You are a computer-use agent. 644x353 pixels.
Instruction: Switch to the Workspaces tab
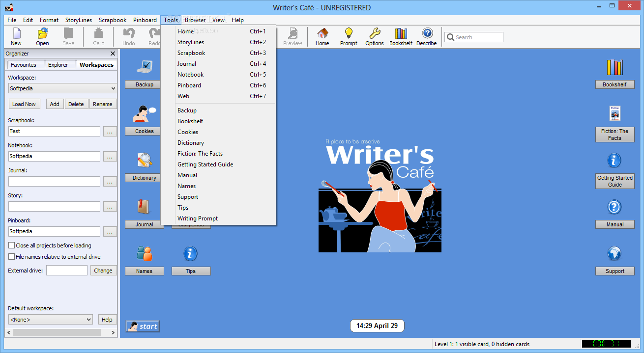point(96,65)
